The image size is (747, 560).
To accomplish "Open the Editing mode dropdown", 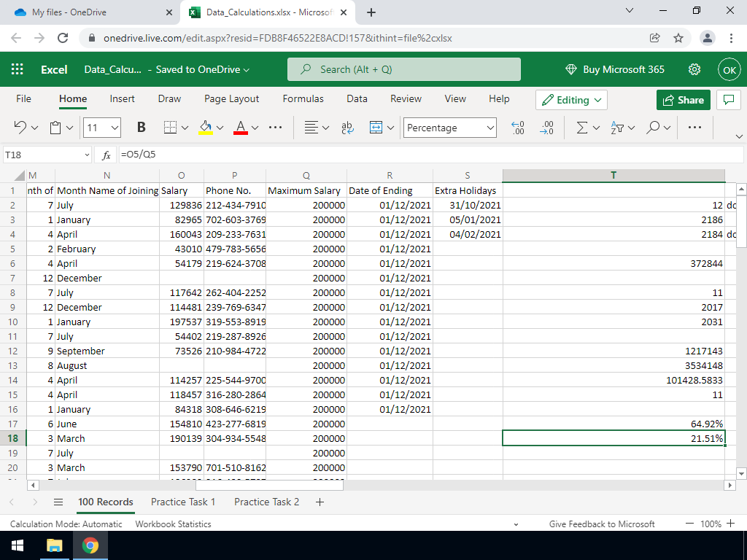I will (572, 100).
